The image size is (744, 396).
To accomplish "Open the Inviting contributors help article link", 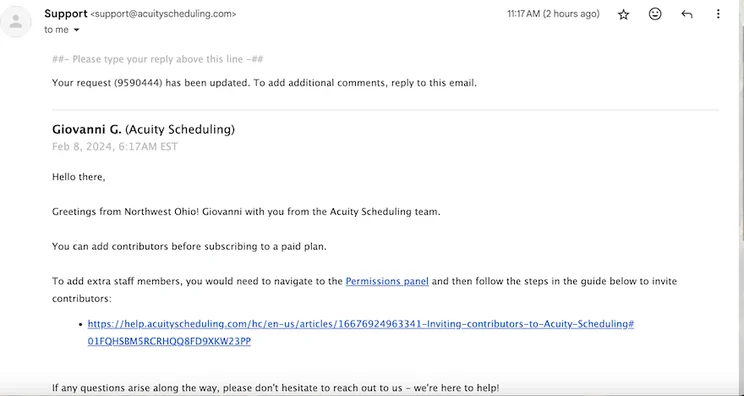I will [361, 332].
